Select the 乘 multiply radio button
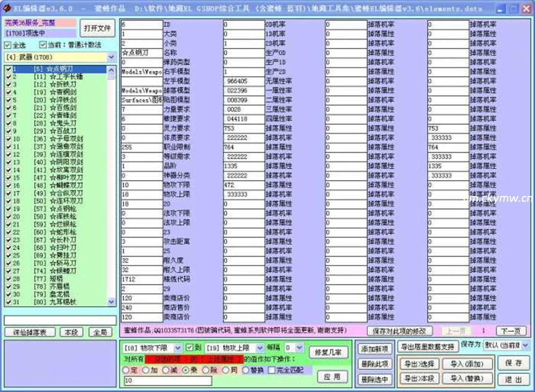The height and width of the screenshot is (392, 535). pos(186,370)
